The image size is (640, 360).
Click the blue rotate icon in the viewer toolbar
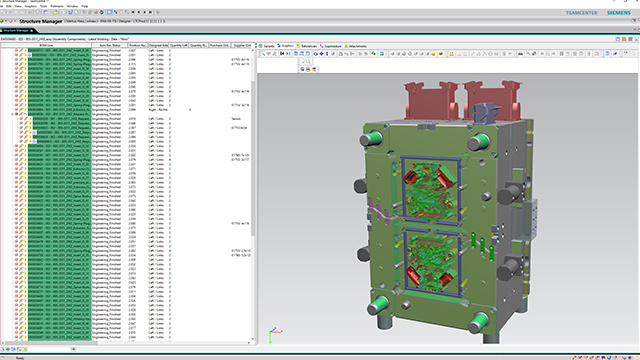315,53
